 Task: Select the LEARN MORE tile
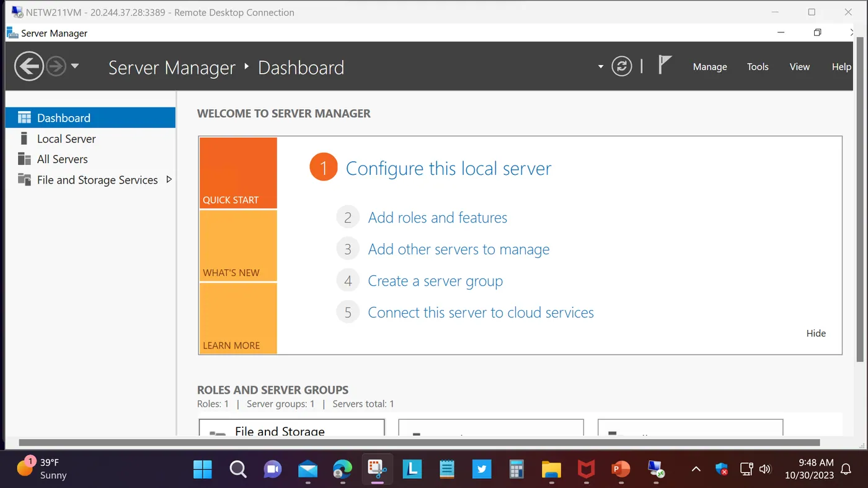tap(238, 318)
